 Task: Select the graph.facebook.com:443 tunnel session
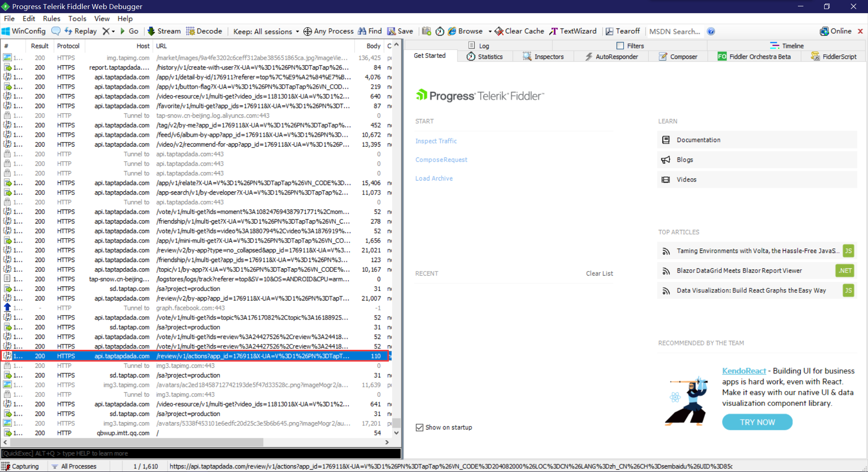197,308
